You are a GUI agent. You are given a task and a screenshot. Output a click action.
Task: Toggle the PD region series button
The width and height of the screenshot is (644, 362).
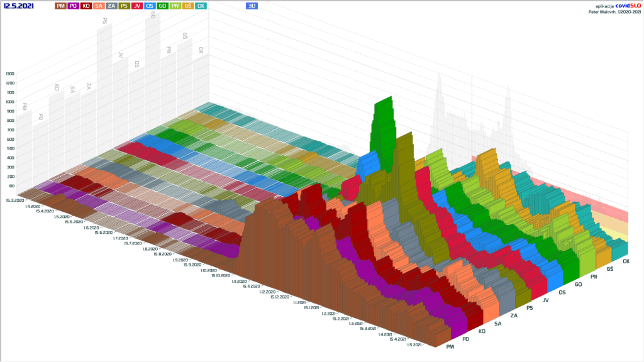(x=73, y=6)
